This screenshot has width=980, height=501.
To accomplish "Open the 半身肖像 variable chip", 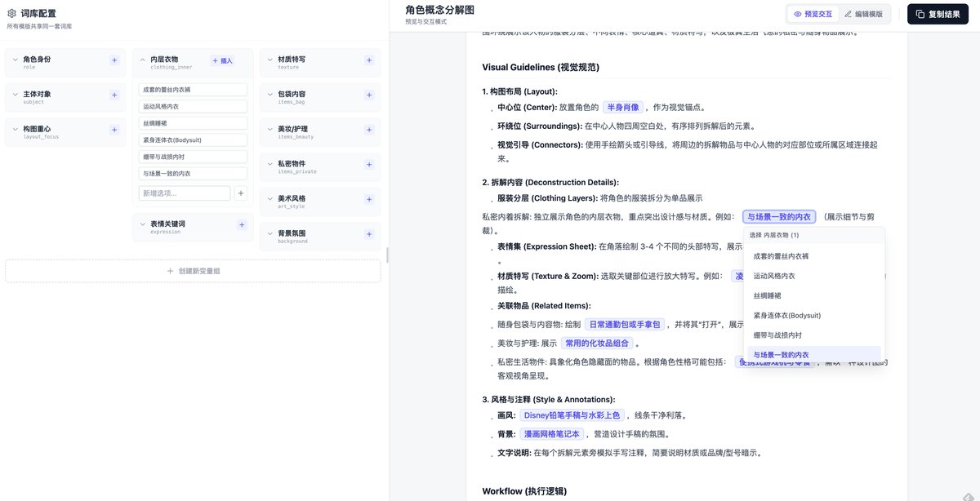I will point(623,107).
